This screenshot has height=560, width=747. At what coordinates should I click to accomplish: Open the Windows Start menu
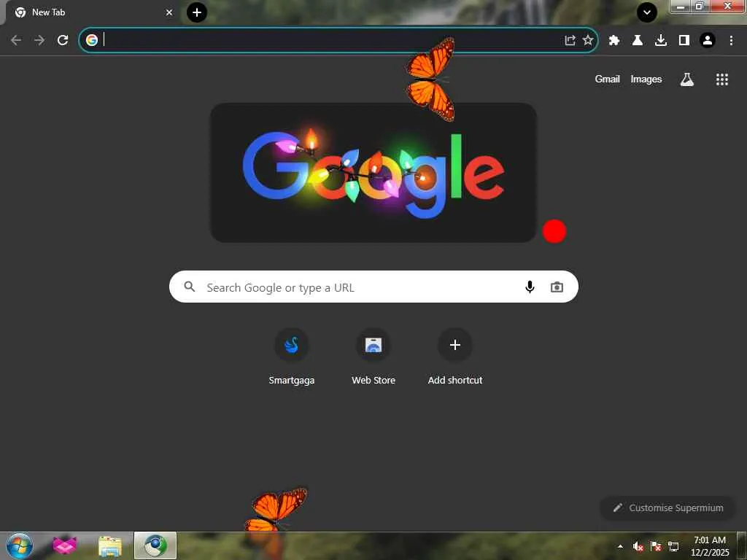pos(20,545)
